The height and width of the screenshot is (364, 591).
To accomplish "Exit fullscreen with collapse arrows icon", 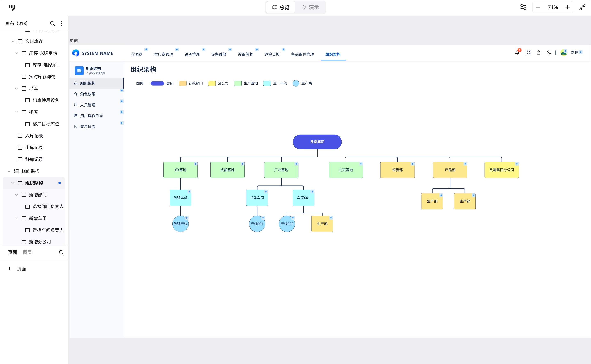I will (582, 7).
